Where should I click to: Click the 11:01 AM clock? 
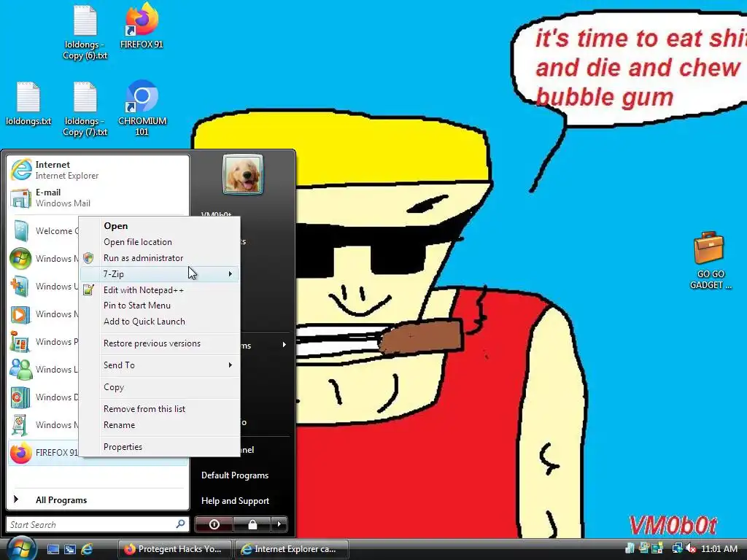coord(719,549)
